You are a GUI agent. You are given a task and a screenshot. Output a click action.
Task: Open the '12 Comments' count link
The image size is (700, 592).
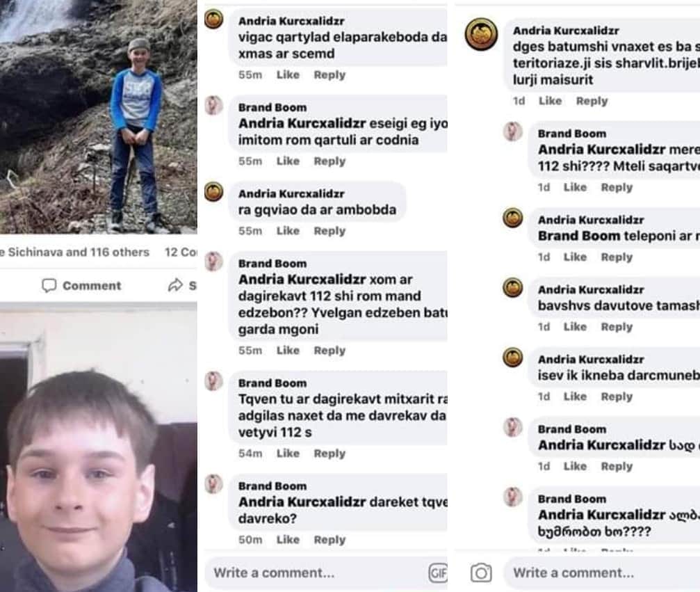(x=181, y=252)
